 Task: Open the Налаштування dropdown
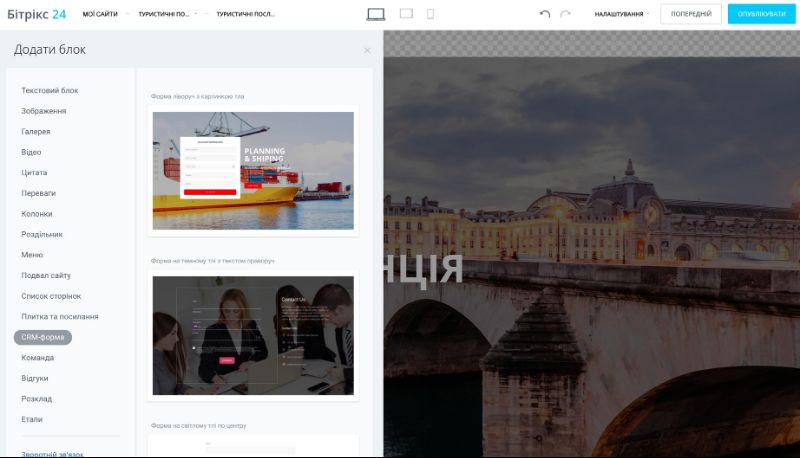(620, 14)
